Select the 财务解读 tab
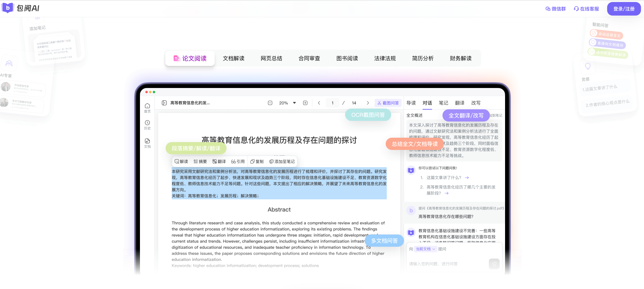644x289 pixels. 461,58
